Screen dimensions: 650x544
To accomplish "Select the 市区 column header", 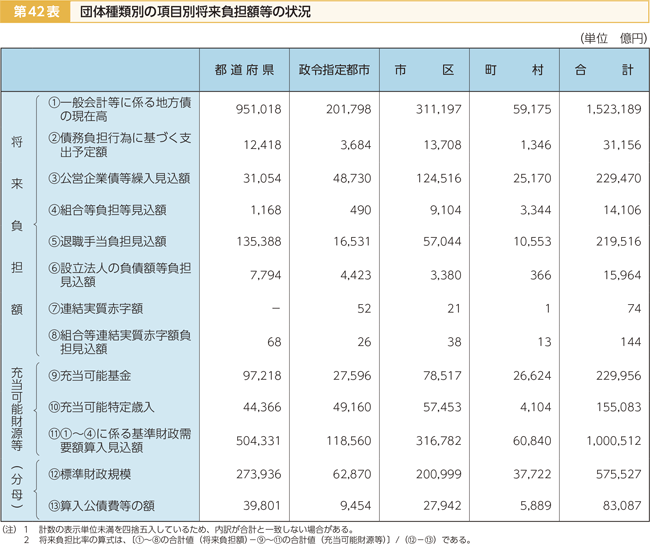I will click(x=424, y=70).
